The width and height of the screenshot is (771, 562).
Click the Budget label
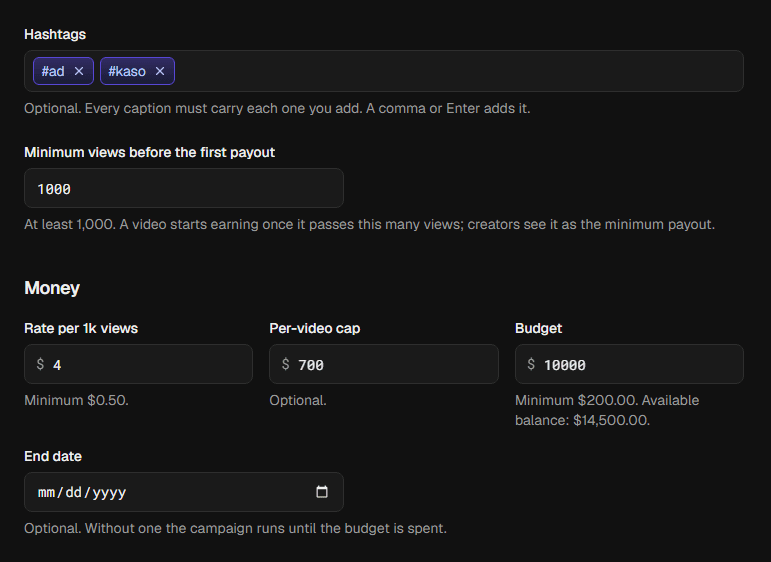tap(538, 328)
